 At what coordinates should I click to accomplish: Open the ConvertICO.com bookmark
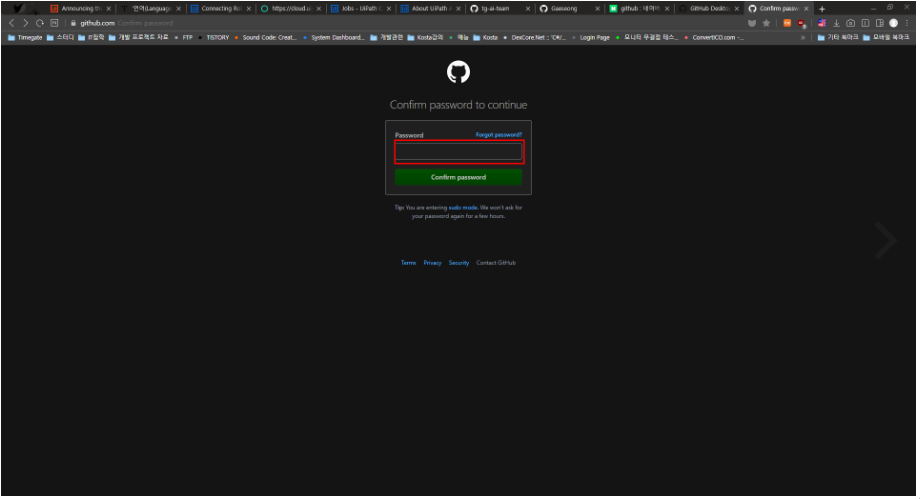click(x=715, y=38)
